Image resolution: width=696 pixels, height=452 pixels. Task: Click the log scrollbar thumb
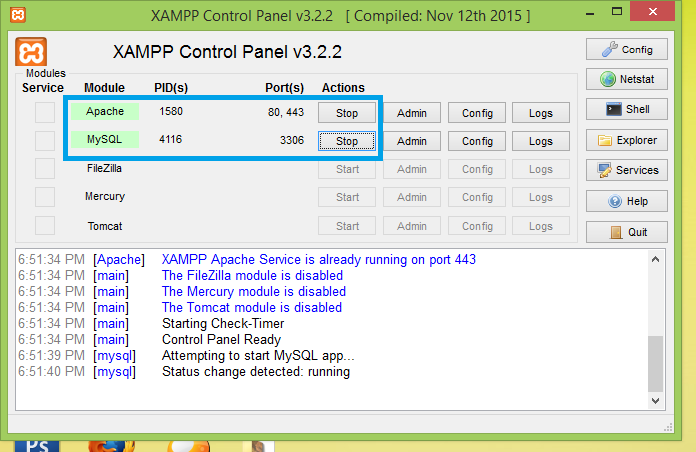pyautogui.click(x=655, y=364)
